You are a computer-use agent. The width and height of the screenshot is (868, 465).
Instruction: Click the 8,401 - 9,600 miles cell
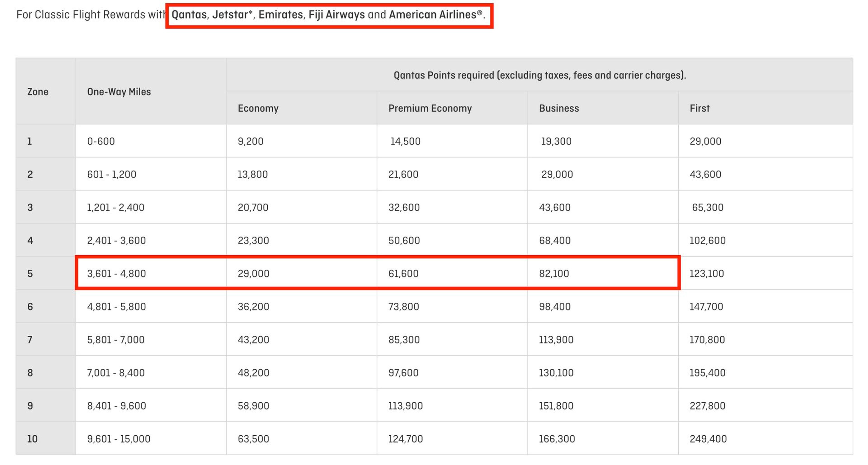pos(151,405)
